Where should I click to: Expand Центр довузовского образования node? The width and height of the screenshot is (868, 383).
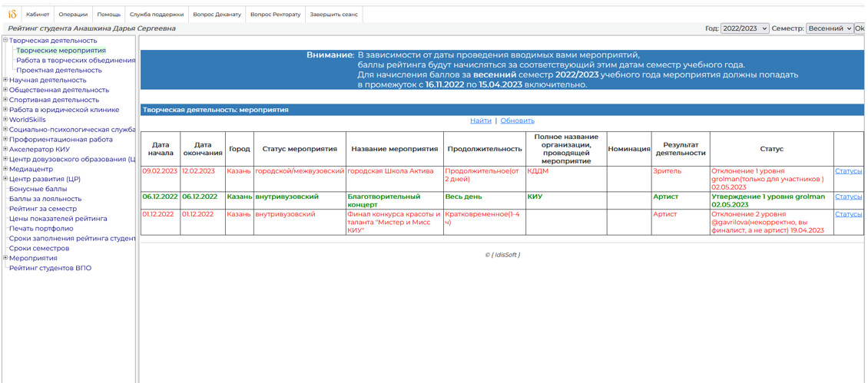[x=5, y=160]
